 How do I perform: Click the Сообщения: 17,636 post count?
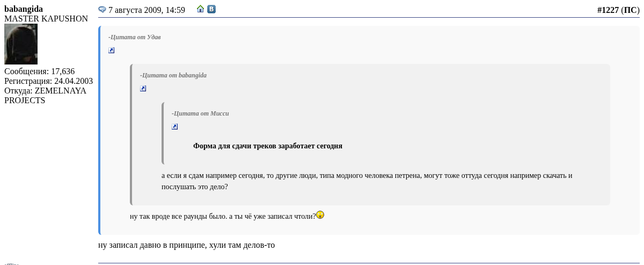tap(39, 71)
